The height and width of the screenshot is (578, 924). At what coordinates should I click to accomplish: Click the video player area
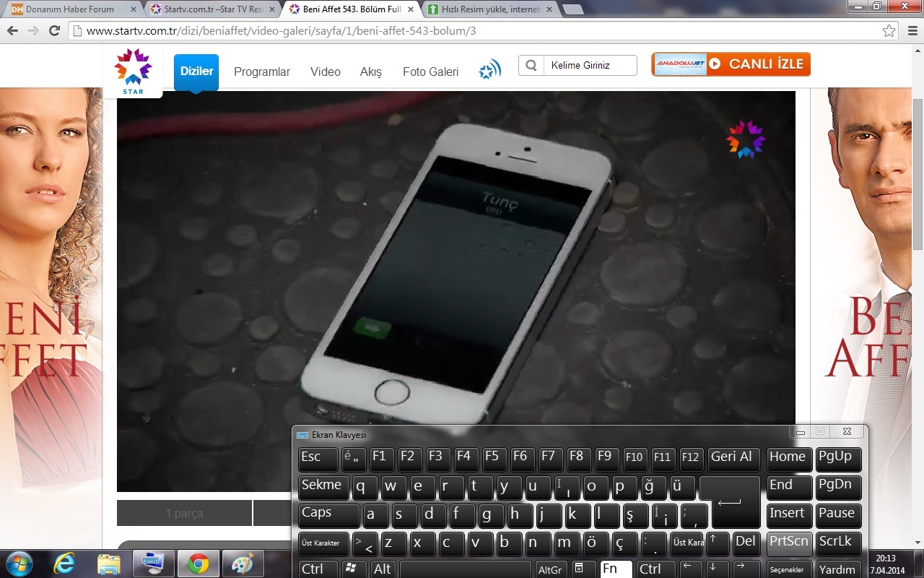click(x=456, y=291)
